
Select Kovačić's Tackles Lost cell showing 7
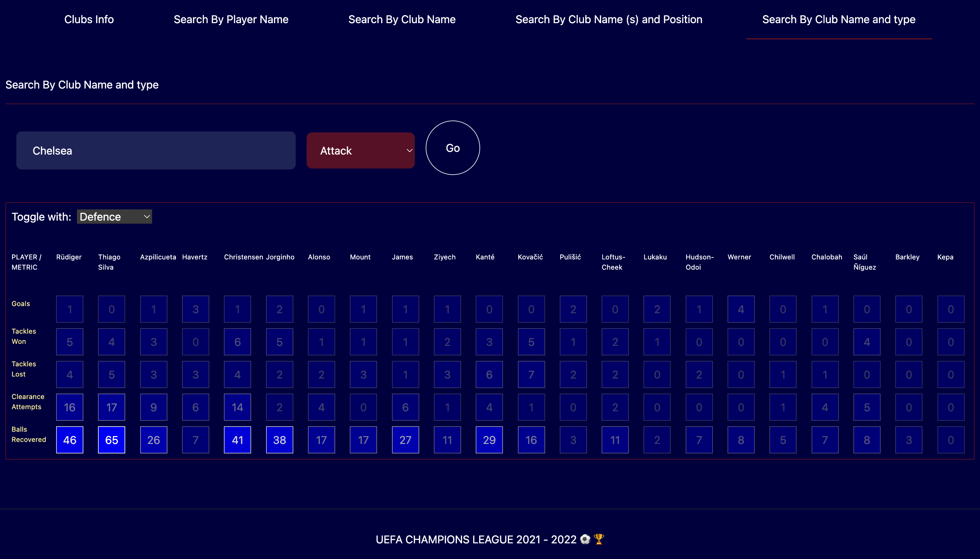coord(531,374)
